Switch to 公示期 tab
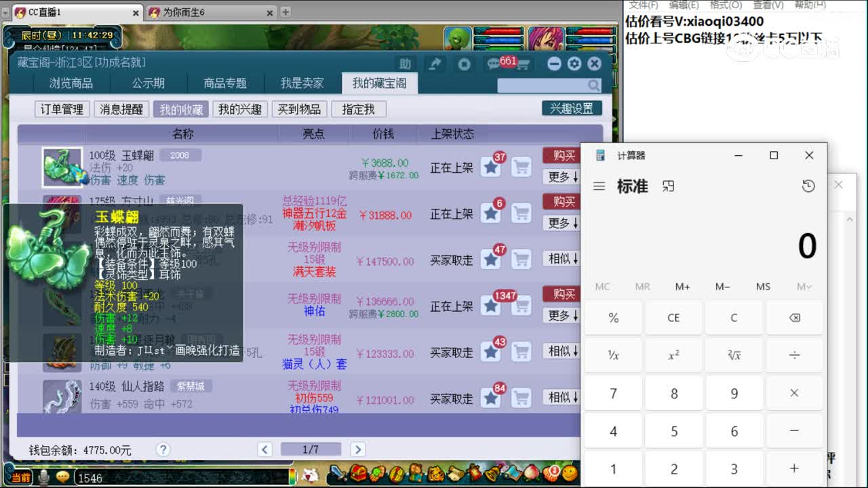 (149, 83)
